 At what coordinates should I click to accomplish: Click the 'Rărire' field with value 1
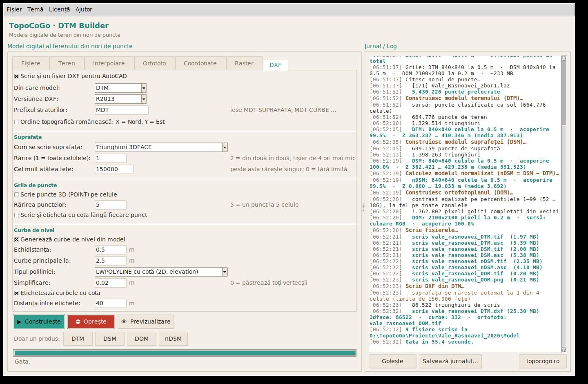[111, 158]
